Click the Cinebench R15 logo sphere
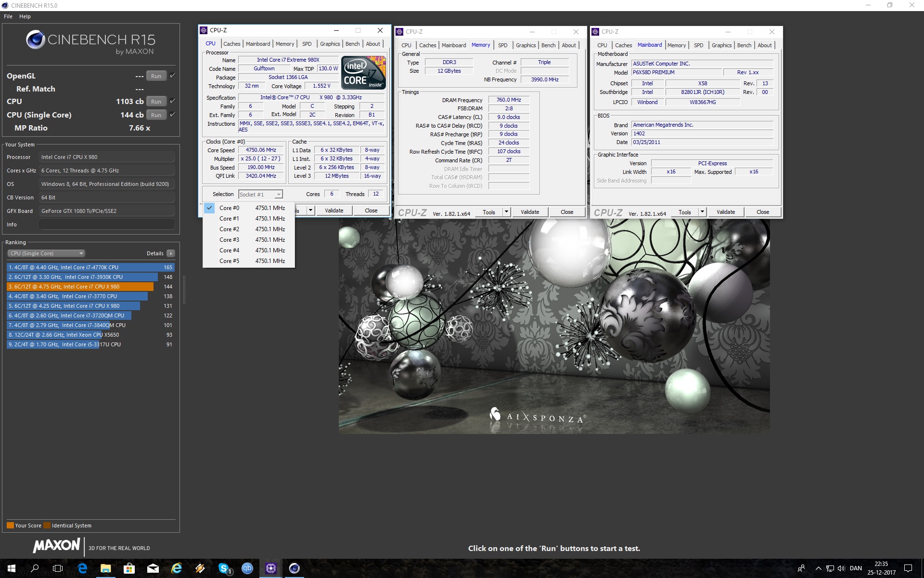The height and width of the screenshot is (578, 924). pyautogui.click(x=36, y=39)
